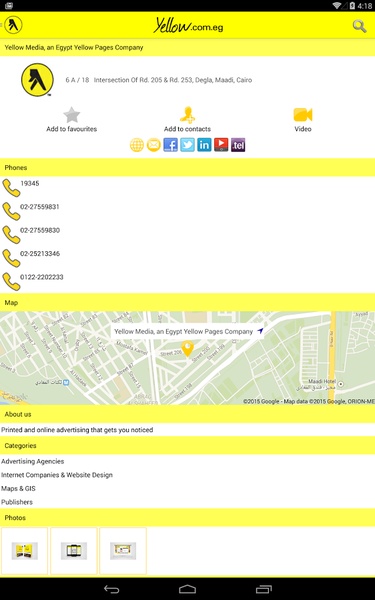375x600 pixels.
Task: Tap the Android back button
Action: 112,589
